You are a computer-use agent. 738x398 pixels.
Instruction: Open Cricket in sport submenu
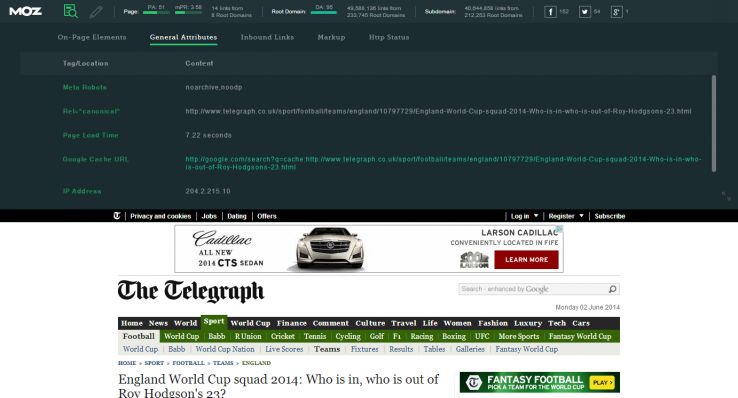[283, 336]
